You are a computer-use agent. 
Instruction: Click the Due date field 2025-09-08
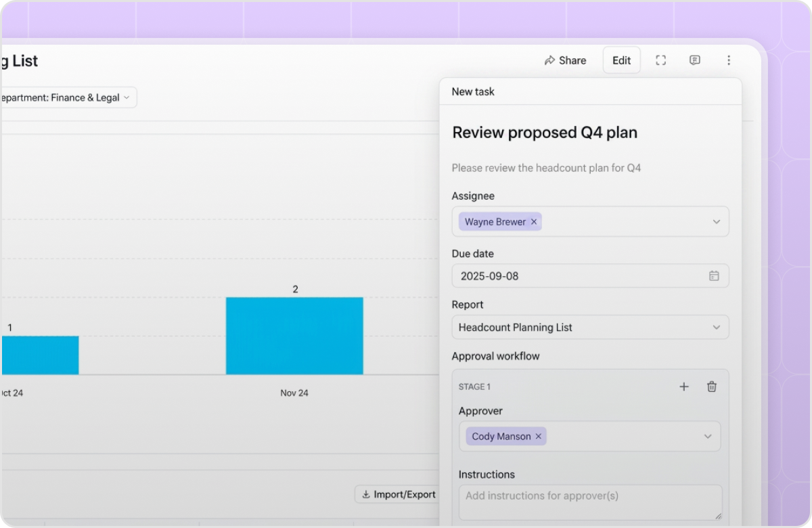590,276
